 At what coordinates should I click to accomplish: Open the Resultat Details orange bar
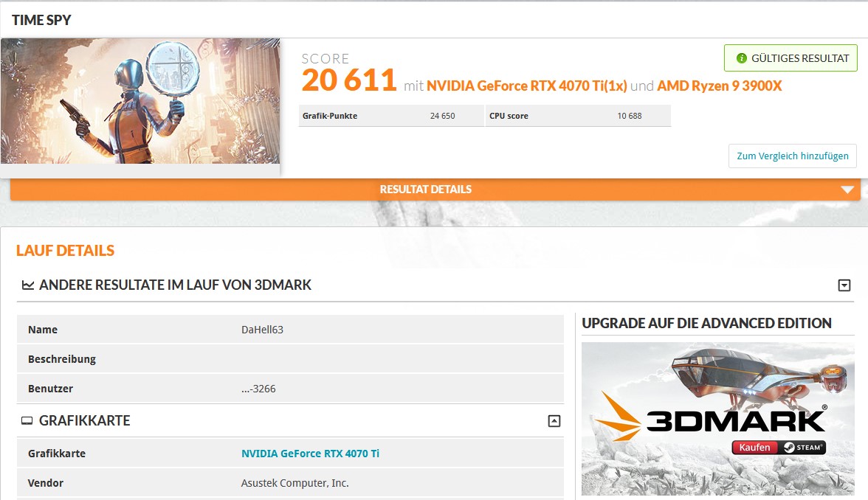click(435, 189)
